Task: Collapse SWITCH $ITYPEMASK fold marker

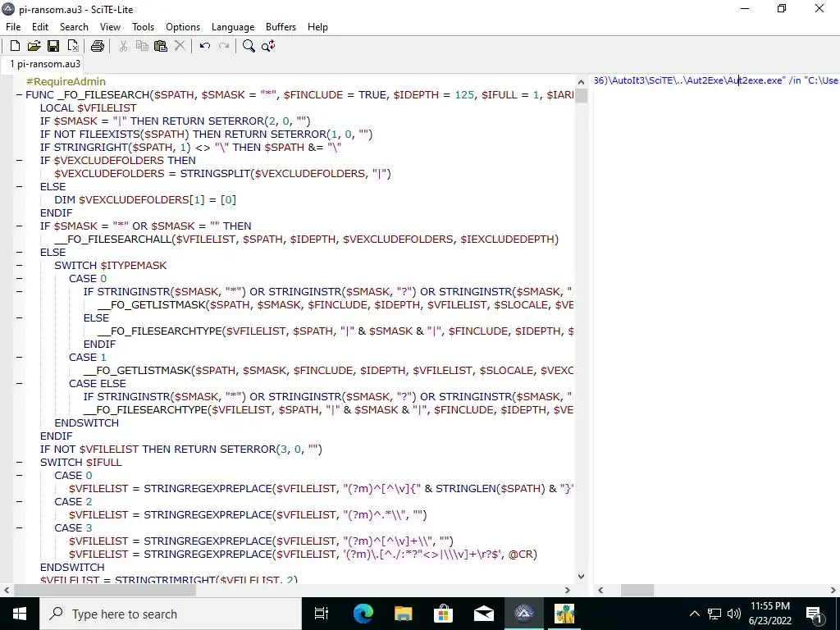Action: pyautogui.click(x=20, y=265)
